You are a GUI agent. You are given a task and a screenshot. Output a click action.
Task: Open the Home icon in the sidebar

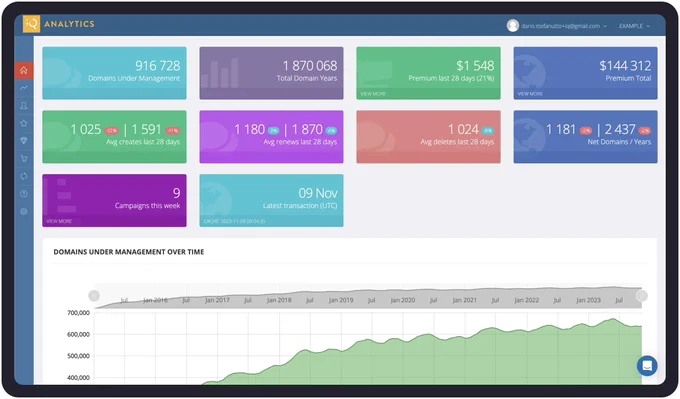click(24, 70)
